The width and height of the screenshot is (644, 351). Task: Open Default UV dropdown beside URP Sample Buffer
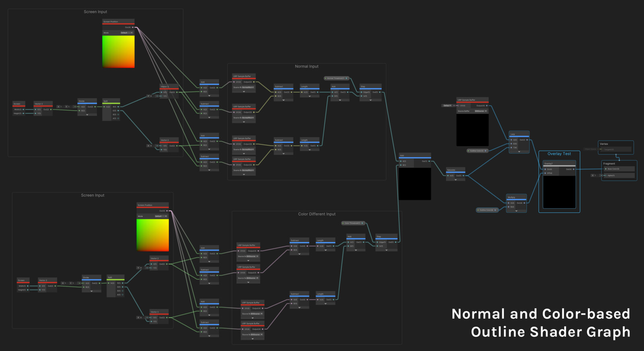click(x=447, y=105)
